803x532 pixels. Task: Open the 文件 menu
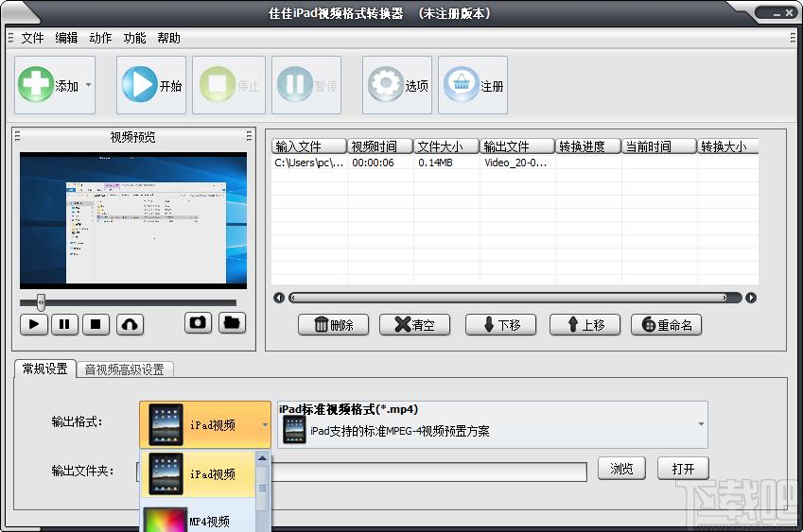tap(32, 38)
